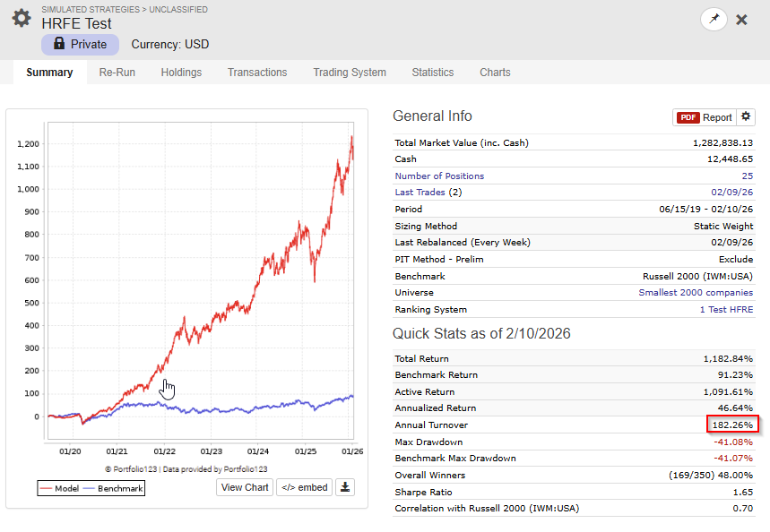This screenshot has height=532, width=770.
Task: Open the 1 Test HFRE ranking system link
Action: point(726,310)
